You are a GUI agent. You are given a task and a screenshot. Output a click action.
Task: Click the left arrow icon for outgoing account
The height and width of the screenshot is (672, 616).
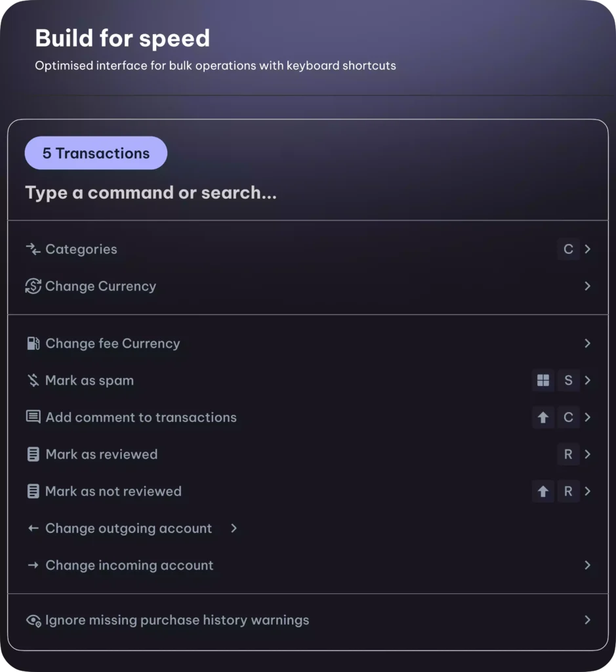33,528
